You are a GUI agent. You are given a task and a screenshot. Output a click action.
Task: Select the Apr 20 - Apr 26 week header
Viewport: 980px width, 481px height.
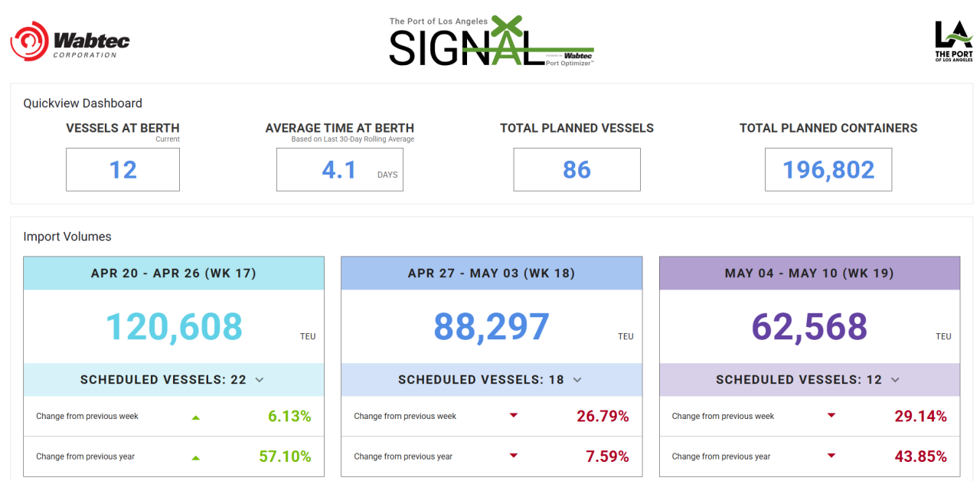[174, 273]
